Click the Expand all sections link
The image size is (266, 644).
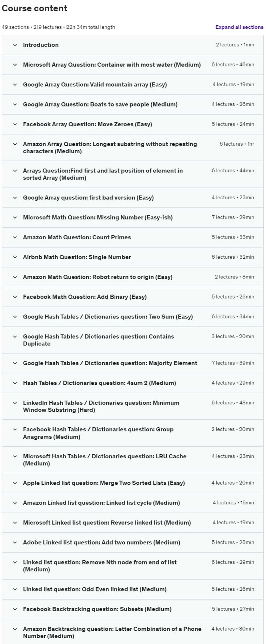239,27
